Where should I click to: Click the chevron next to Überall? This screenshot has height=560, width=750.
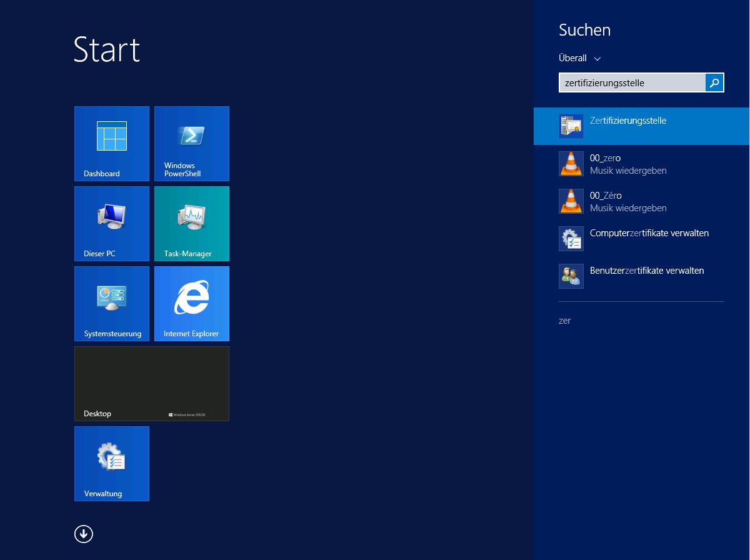[x=597, y=59]
